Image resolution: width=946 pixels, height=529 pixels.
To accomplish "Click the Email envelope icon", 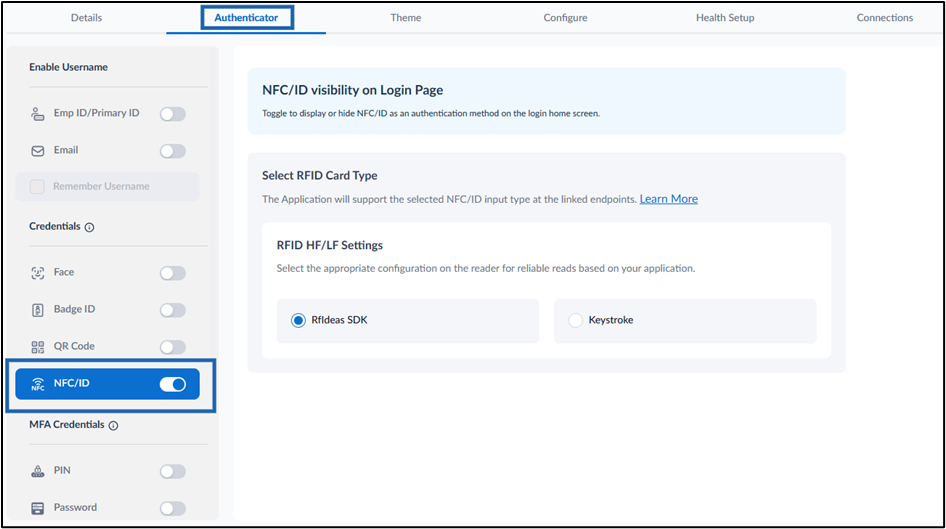I will point(37,151).
